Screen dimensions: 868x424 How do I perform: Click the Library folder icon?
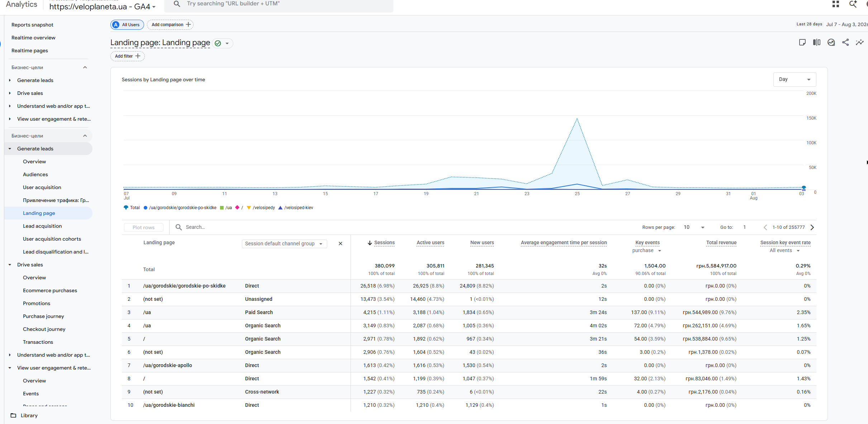[14, 415]
